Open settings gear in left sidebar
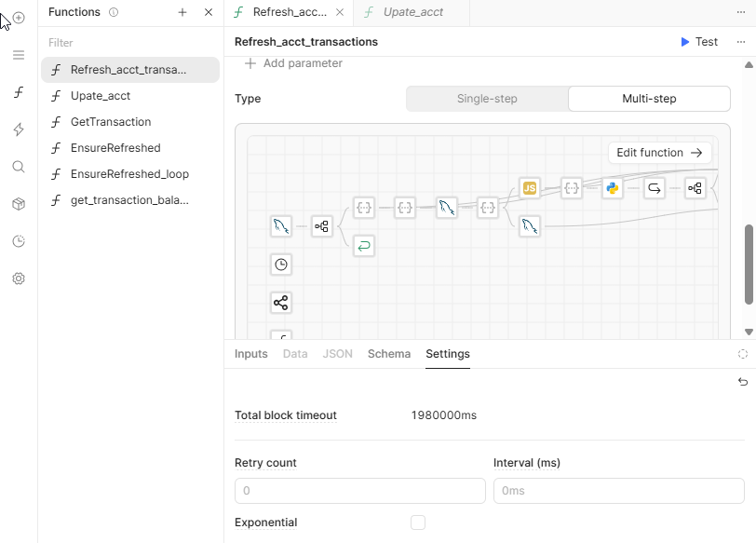 [19, 278]
